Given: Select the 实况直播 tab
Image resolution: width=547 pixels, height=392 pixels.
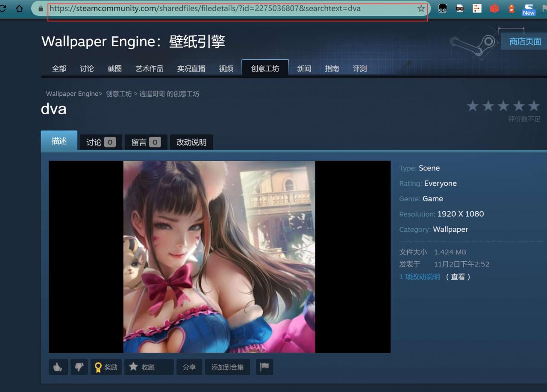Looking at the screenshot, I should click(191, 68).
